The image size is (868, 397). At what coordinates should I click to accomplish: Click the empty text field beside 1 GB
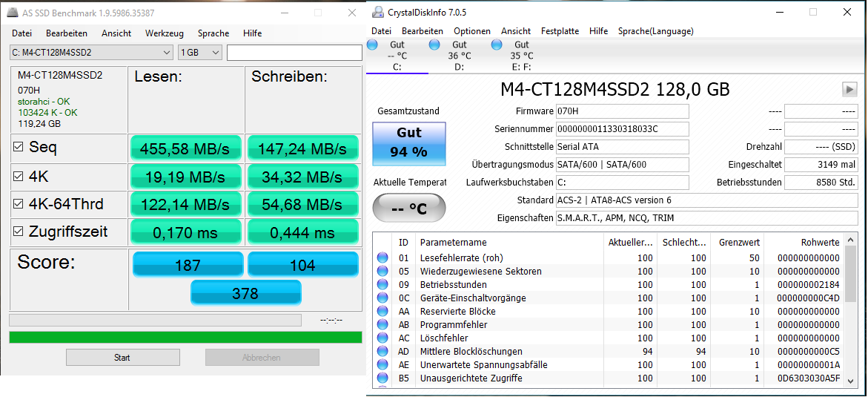point(294,53)
